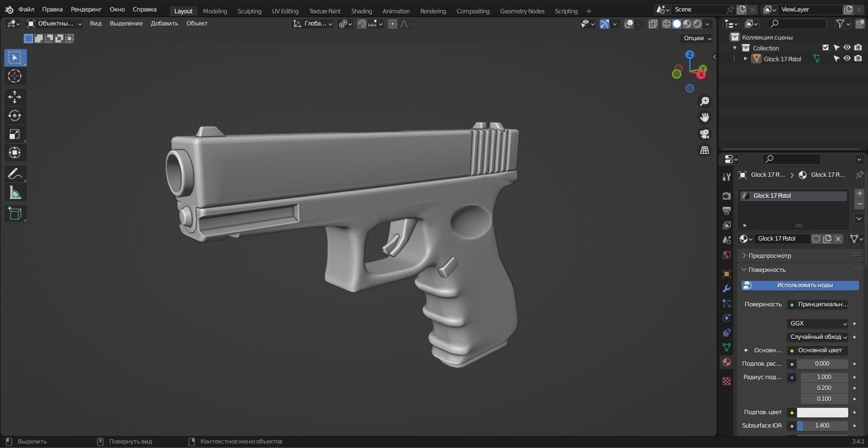Screen dimensions: 868x448
Task: Hide Glock 17 Pistol with eye icon
Action: click(847, 59)
